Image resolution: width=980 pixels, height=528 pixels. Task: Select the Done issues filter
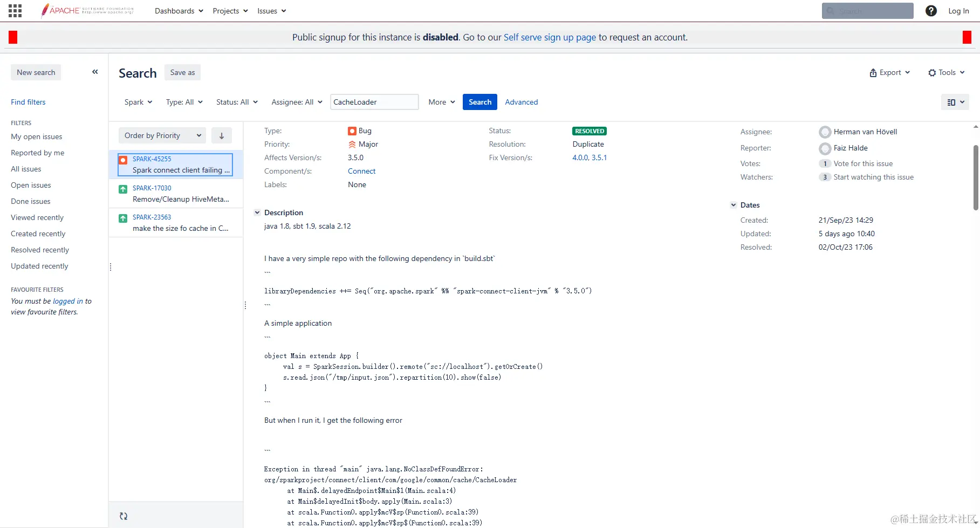[x=31, y=201]
